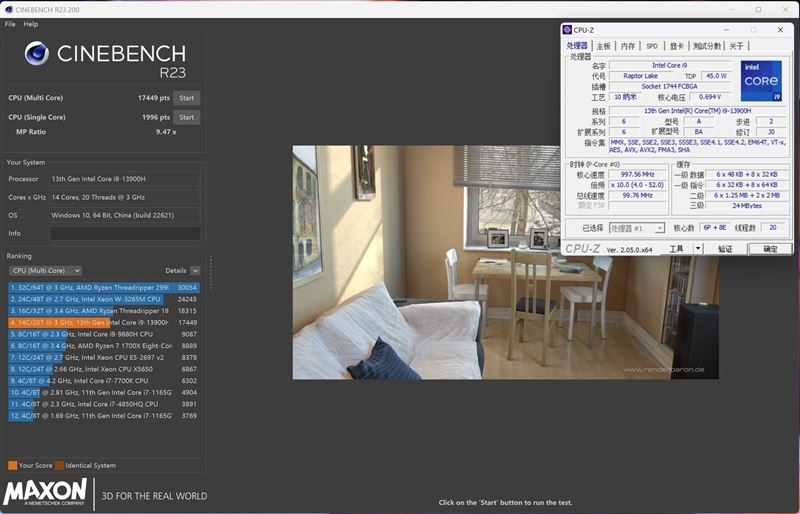Open the Help menu in Cinebench
The height and width of the screenshot is (514, 800).
click(x=31, y=24)
